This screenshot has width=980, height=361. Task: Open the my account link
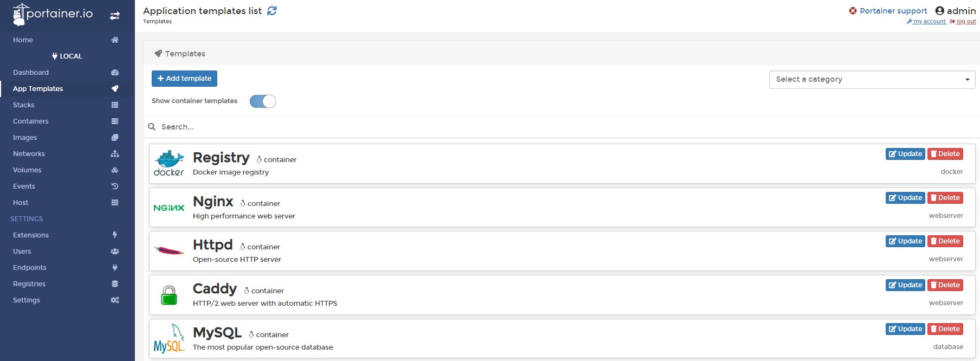(929, 22)
